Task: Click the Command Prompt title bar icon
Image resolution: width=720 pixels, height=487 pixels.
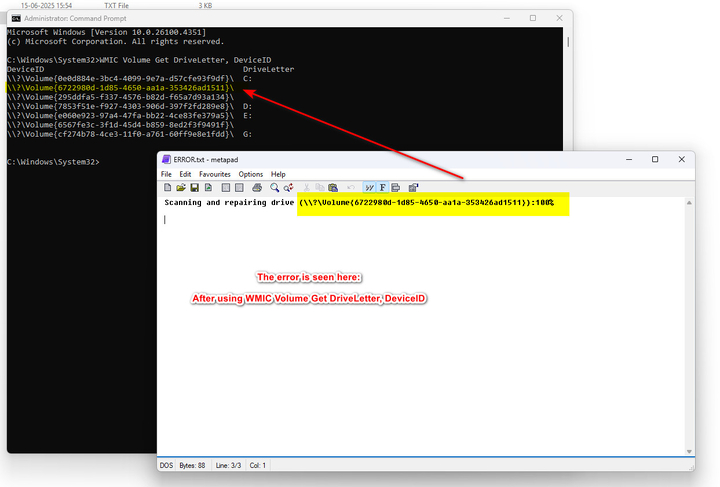Action: [16, 18]
